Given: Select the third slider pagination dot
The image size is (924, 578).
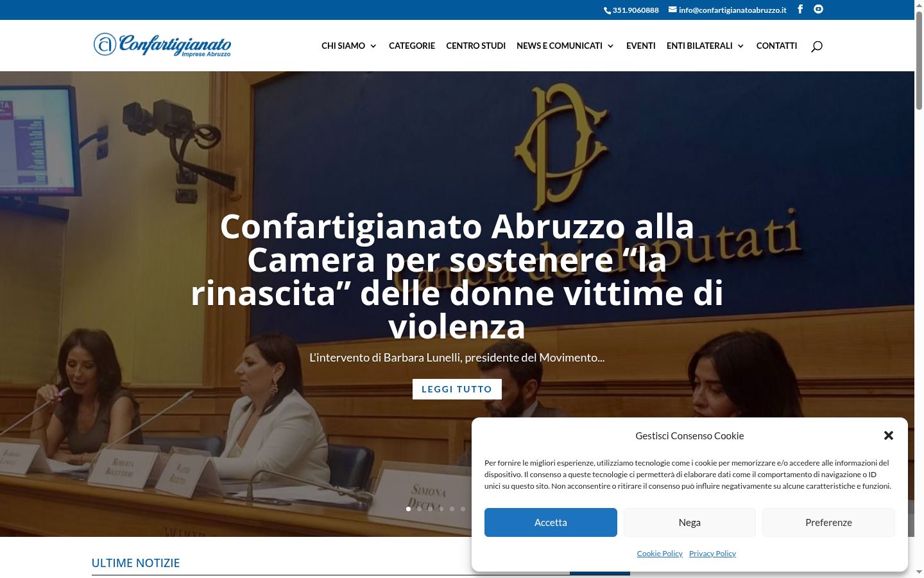Looking at the screenshot, I should [x=430, y=509].
